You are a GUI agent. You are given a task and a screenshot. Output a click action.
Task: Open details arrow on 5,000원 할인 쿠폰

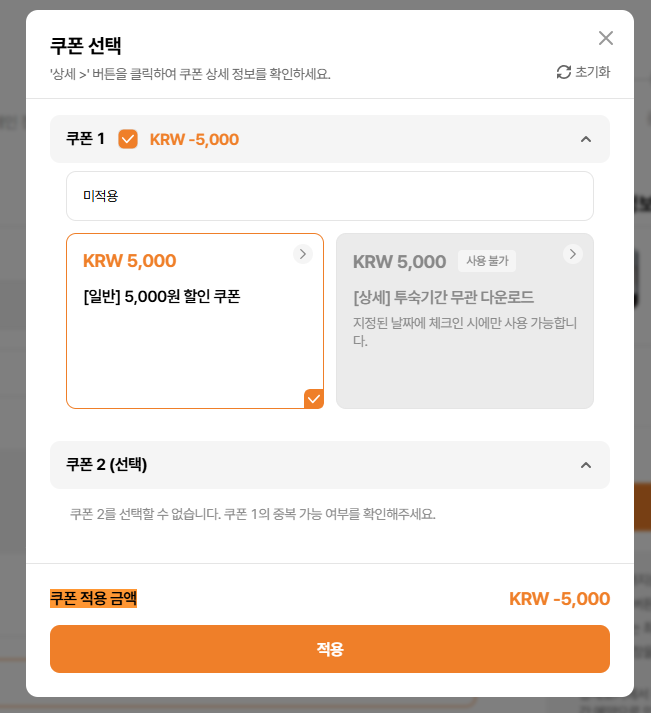303,254
